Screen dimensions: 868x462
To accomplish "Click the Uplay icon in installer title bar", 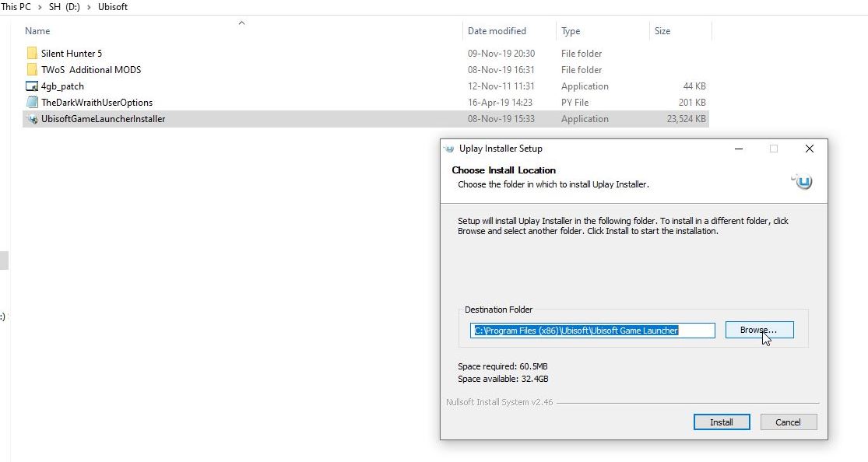I will pos(448,149).
